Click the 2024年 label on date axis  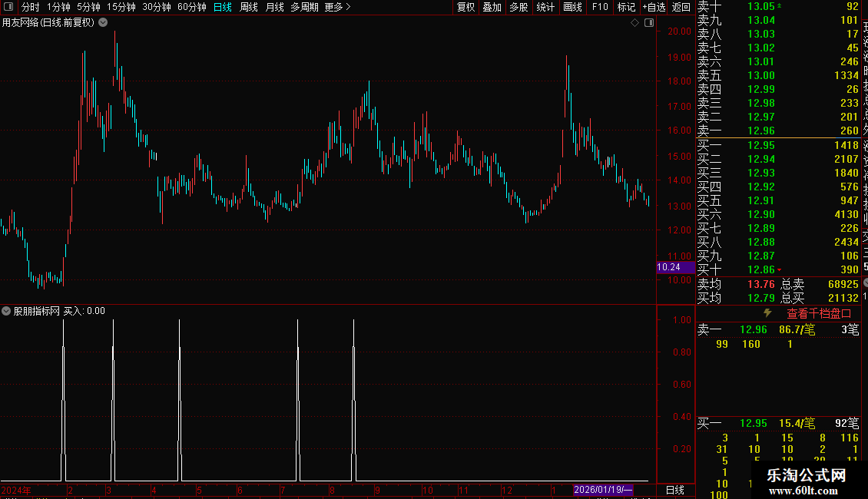pyautogui.click(x=16, y=490)
